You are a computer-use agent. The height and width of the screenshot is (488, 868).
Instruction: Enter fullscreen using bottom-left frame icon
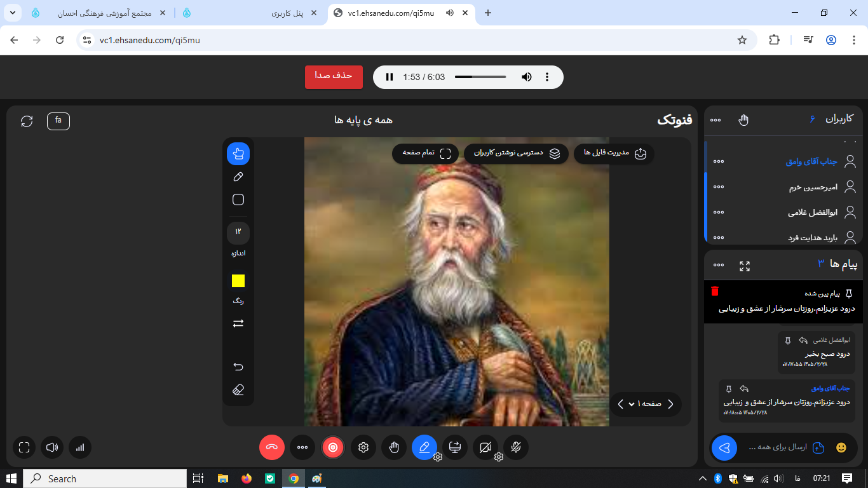point(24,447)
